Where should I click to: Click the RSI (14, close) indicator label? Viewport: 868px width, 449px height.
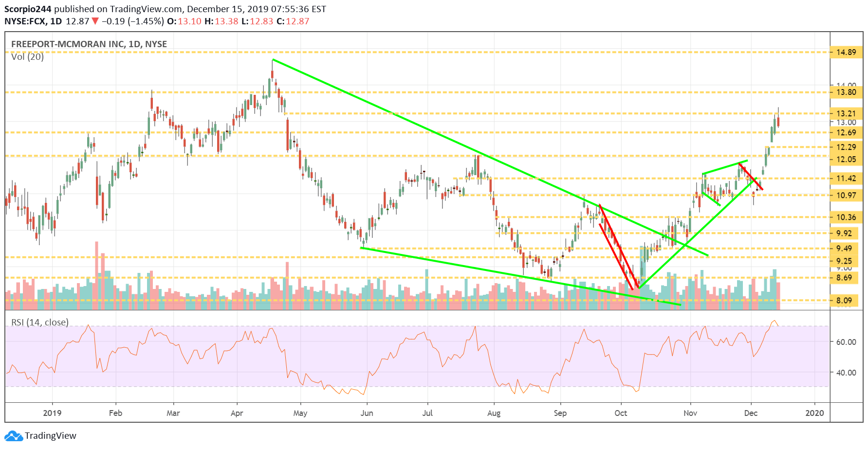click(40, 322)
